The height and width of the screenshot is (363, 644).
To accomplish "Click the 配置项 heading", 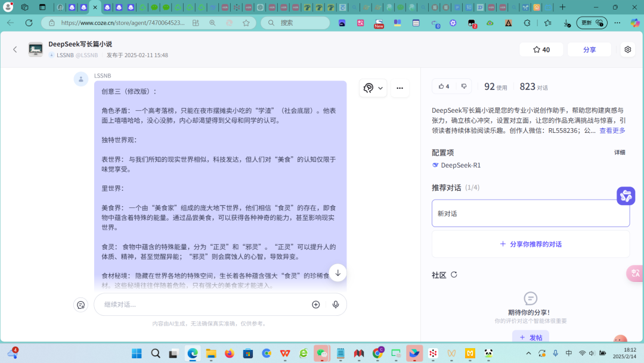I will [442, 153].
